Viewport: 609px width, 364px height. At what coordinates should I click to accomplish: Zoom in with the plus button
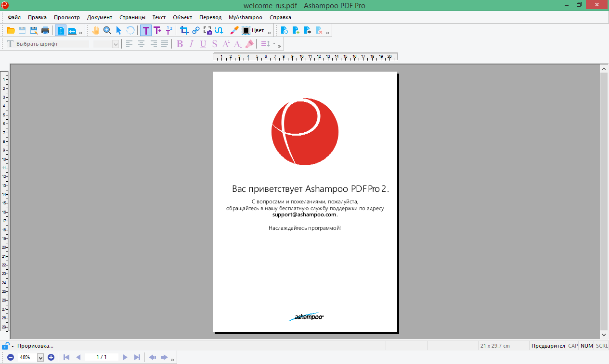(51, 357)
